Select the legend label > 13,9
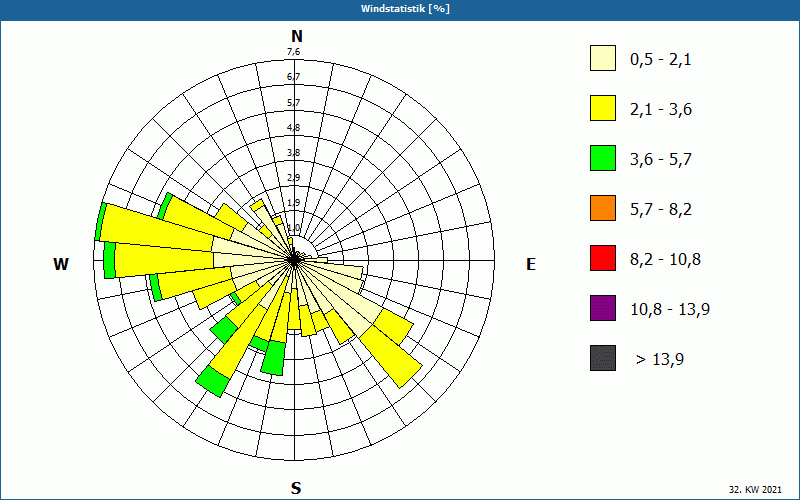The image size is (800, 500). coord(660,360)
